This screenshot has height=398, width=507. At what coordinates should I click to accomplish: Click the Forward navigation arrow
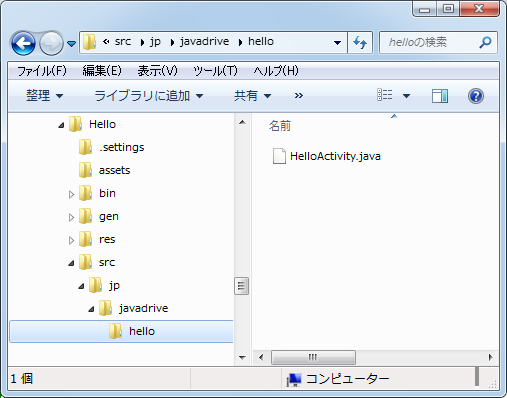click(x=51, y=43)
